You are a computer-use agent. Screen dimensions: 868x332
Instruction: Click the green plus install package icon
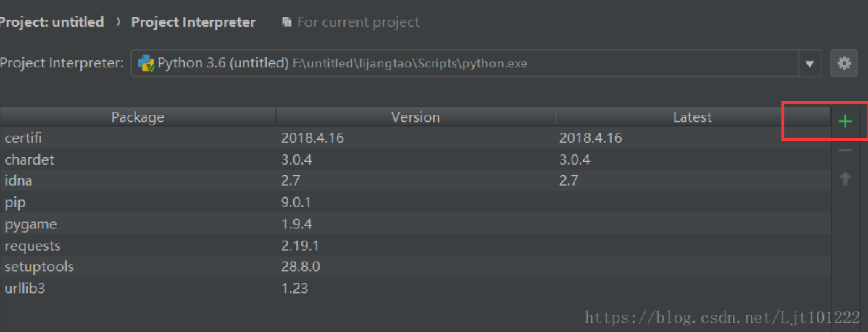tap(845, 121)
